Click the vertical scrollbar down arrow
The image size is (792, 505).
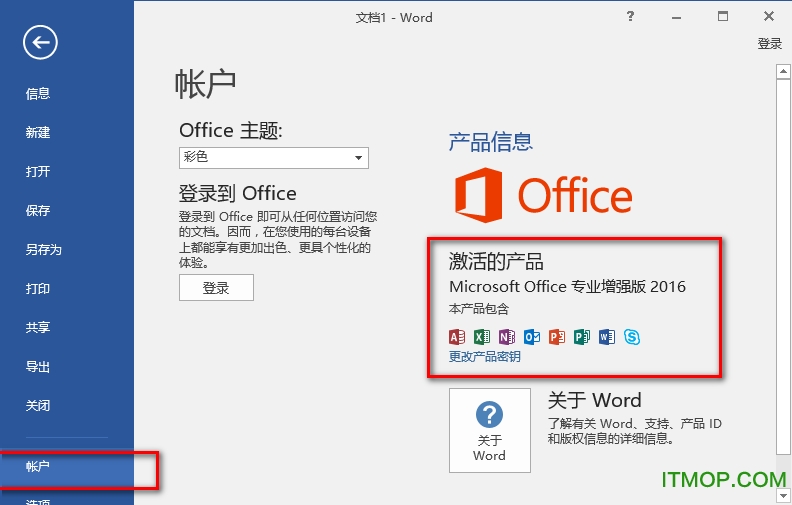click(x=783, y=494)
